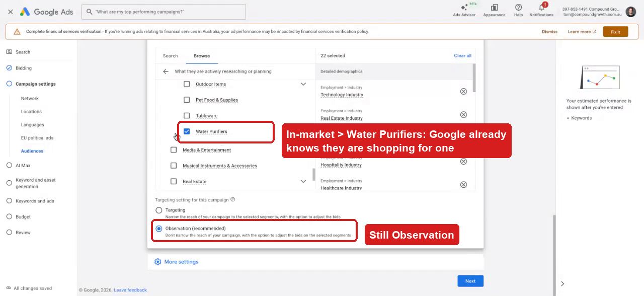Open Keyword and asset generation step
The image size is (644, 296).
click(35, 183)
